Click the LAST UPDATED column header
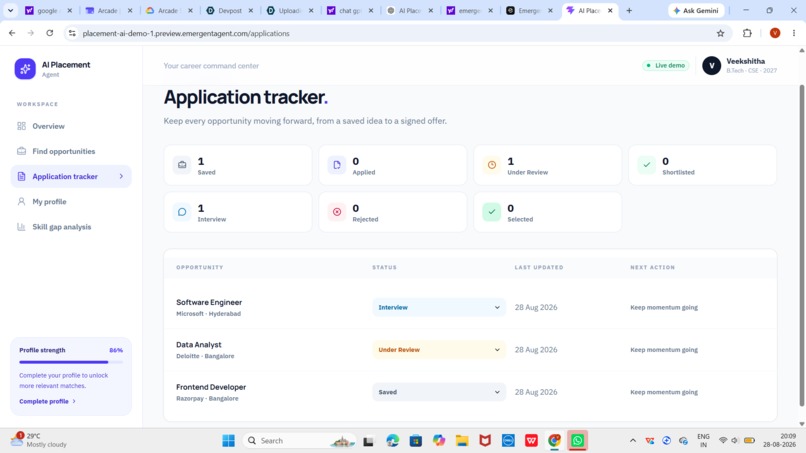 539,267
